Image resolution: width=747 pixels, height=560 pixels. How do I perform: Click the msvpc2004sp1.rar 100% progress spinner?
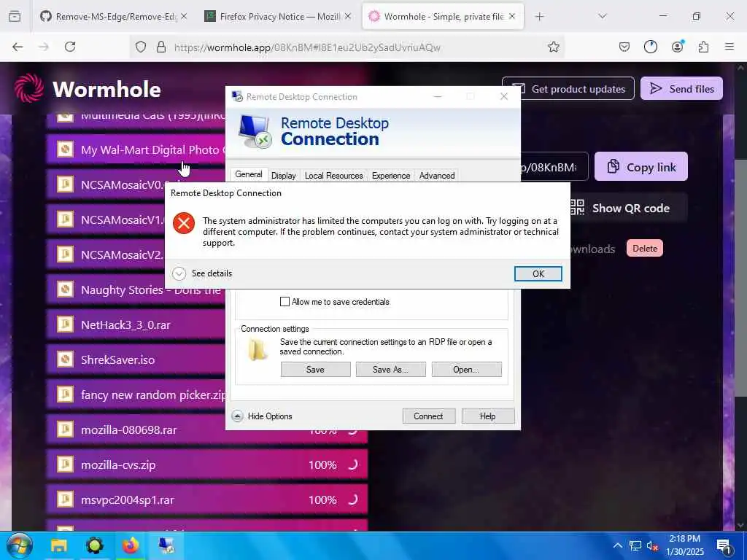pos(352,499)
